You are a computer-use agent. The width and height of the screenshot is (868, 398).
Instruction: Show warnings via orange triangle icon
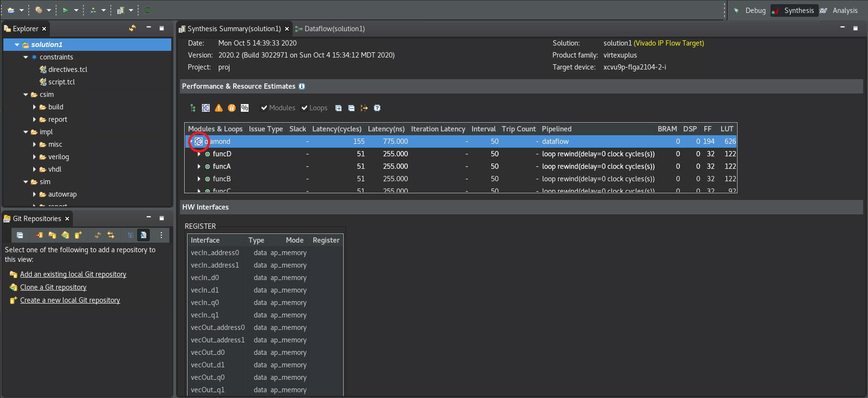pos(219,108)
